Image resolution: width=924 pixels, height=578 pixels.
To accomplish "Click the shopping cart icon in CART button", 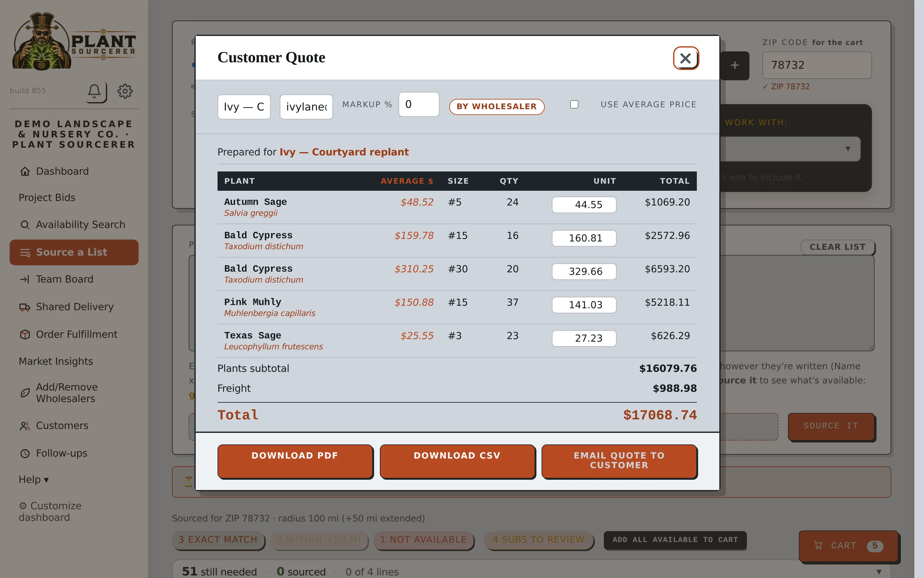I will pos(818,546).
